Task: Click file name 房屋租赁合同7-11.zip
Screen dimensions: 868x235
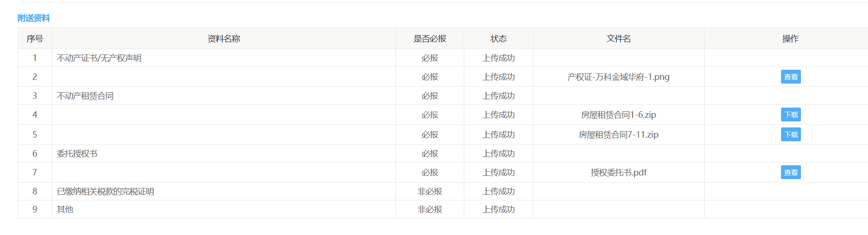Action: tap(618, 134)
